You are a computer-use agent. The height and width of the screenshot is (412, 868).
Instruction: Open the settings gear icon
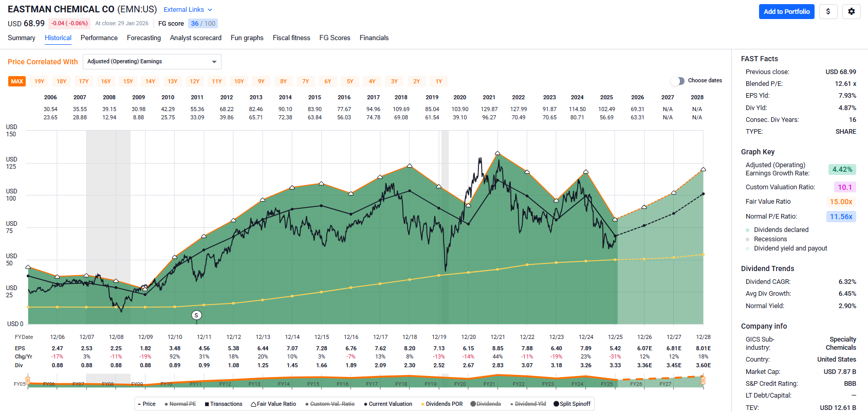[x=851, y=11]
